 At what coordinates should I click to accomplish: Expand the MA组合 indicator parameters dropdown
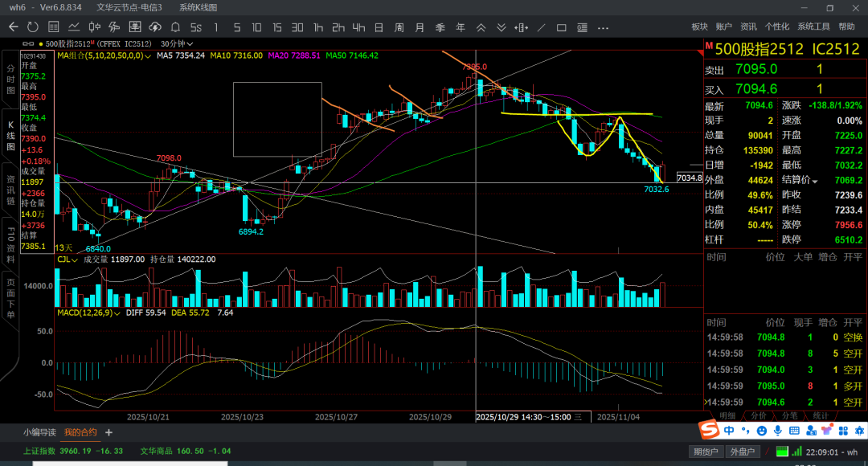tap(149, 55)
